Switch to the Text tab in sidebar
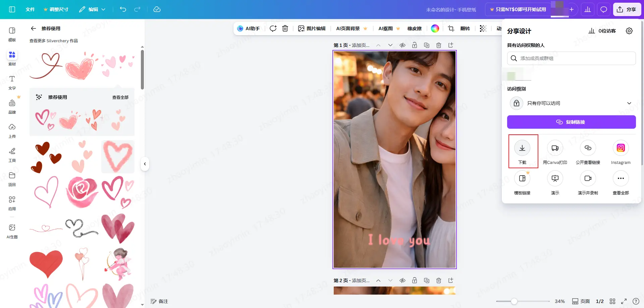644x308 pixels. [12, 82]
